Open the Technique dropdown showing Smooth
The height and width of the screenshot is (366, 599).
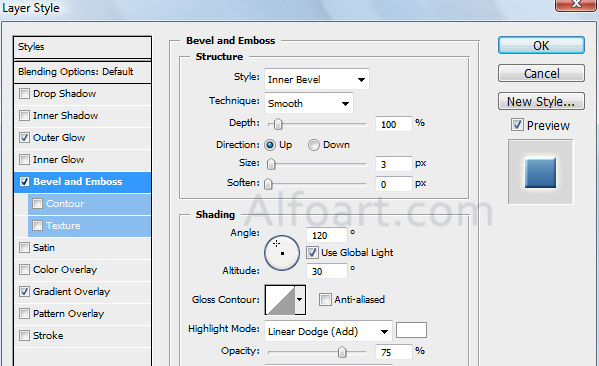click(x=309, y=103)
